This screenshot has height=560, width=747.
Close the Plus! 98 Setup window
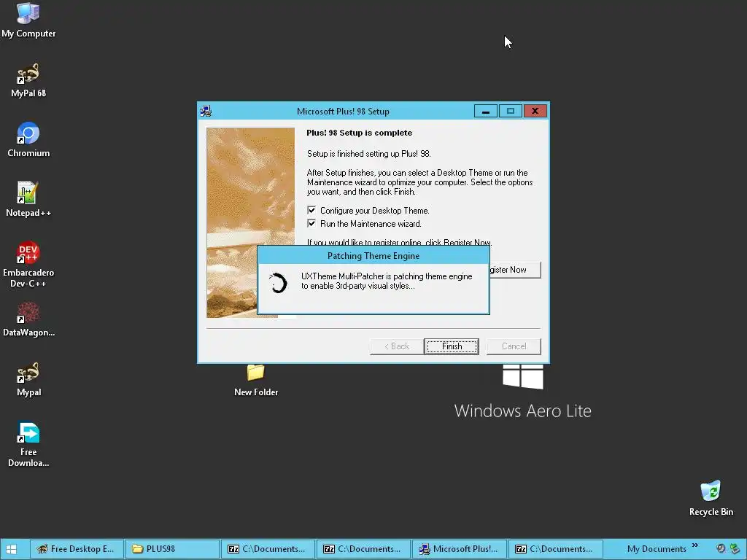coord(535,112)
